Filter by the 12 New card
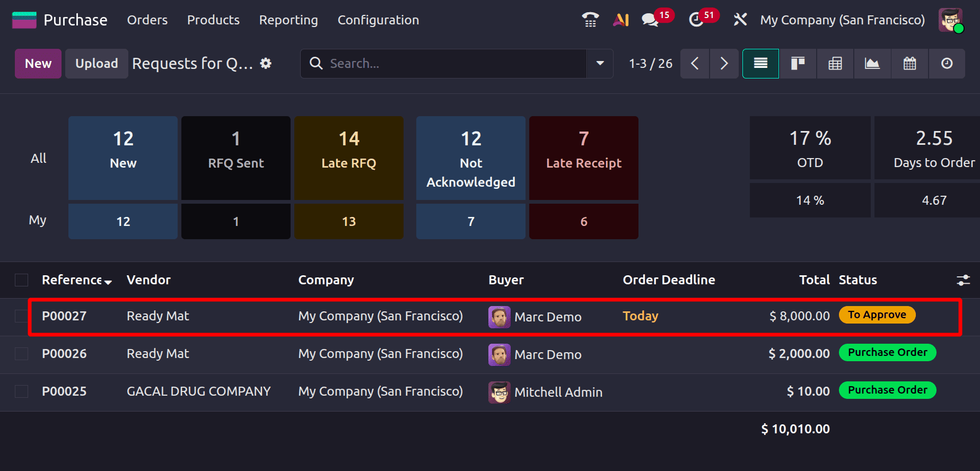 [x=123, y=158]
